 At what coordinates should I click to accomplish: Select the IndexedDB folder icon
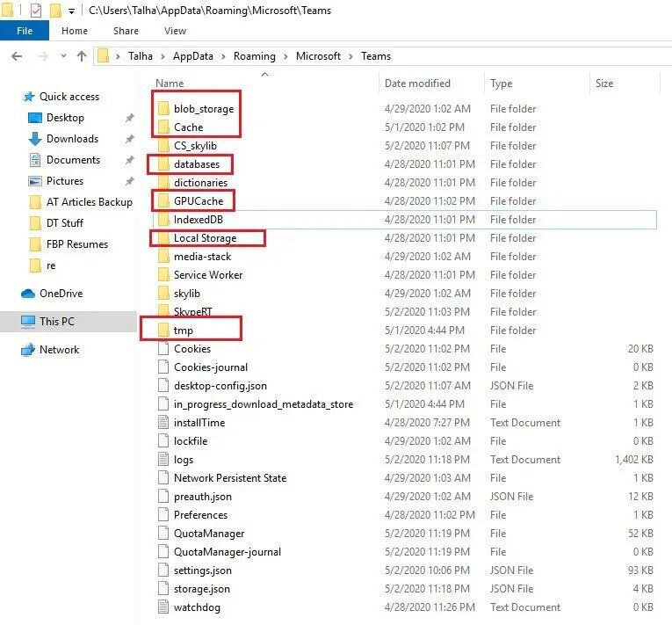click(163, 219)
